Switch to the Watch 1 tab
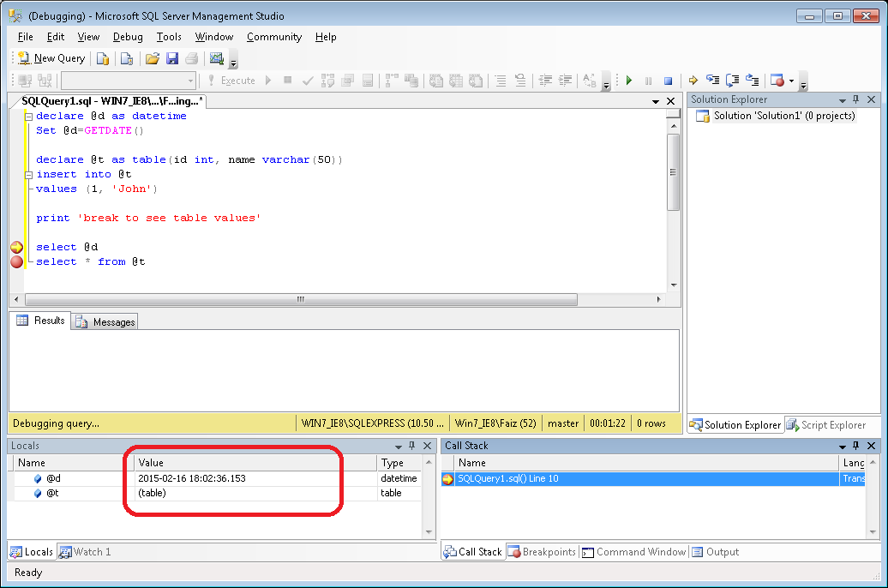This screenshot has width=888, height=588. point(85,552)
